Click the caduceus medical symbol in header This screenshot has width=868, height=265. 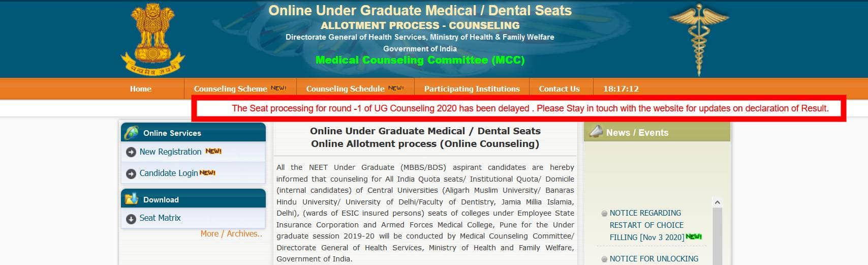click(x=699, y=39)
